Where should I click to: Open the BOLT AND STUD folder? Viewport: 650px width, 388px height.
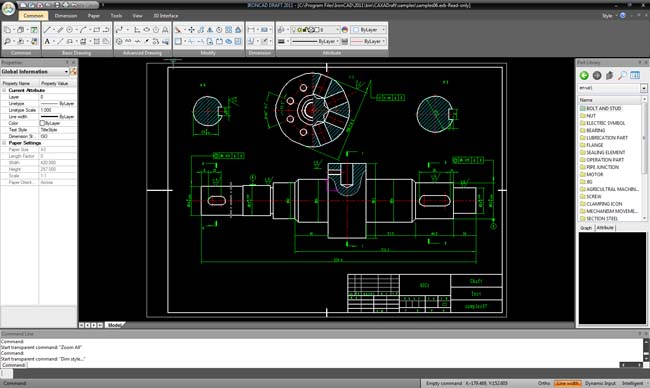tap(604, 109)
